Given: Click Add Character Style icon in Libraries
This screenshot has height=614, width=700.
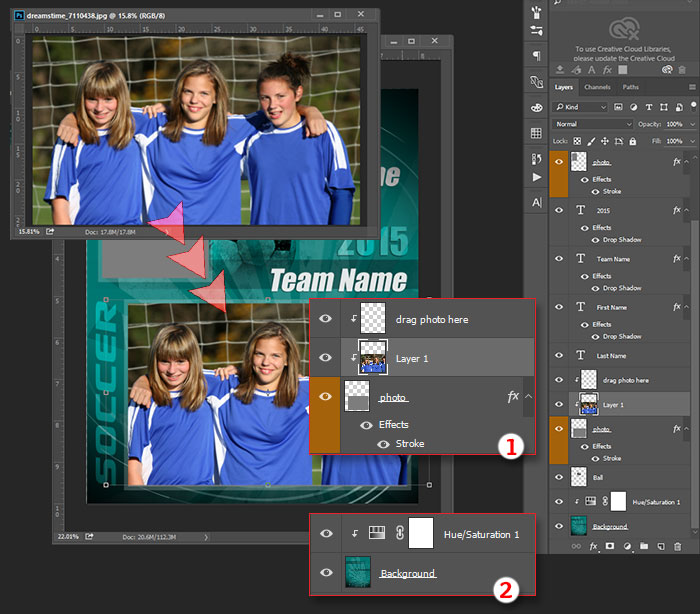Looking at the screenshot, I should click(x=592, y=70).
